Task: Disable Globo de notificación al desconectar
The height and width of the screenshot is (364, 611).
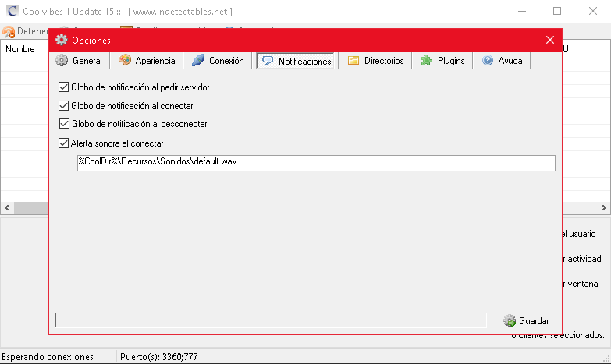Action: pyautogui.click(x=64, y=123)
